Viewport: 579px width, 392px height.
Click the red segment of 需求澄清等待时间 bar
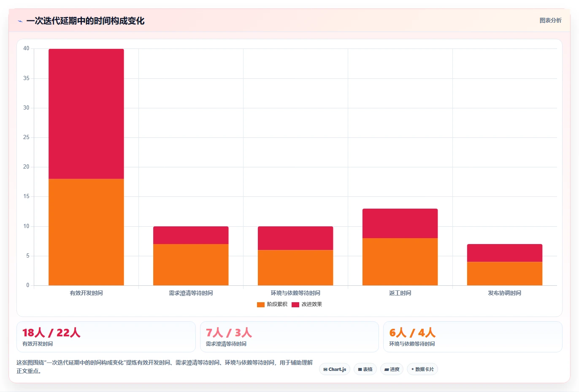point(191,235)
